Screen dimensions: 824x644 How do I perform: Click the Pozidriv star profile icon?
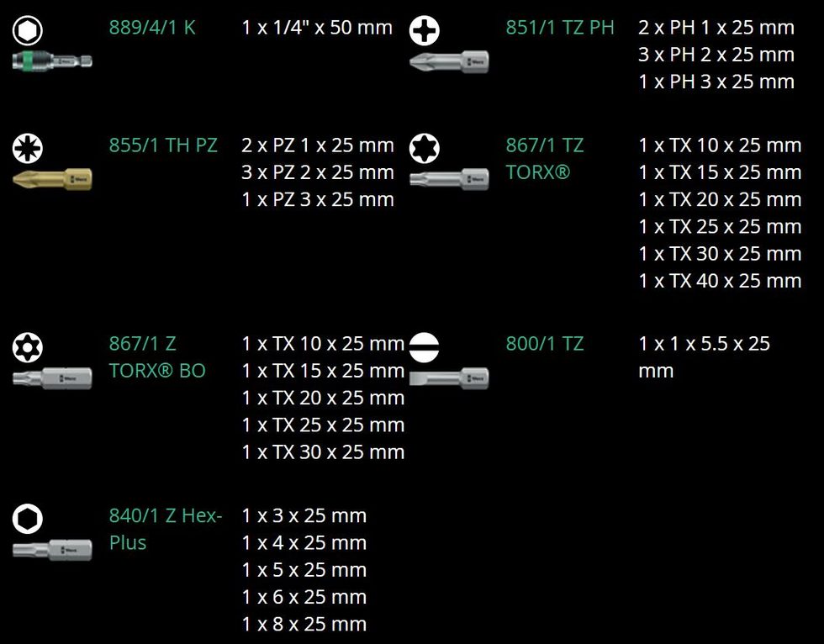point(27,148)
